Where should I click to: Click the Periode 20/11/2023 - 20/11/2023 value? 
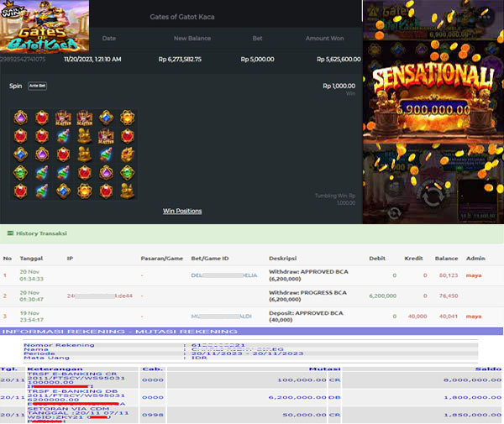pyautogui.click(x=248, y=353)
